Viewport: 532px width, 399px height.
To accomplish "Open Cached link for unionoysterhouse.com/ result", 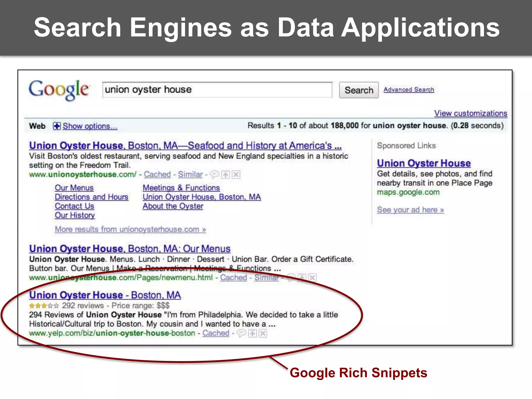I will point(157,174).
